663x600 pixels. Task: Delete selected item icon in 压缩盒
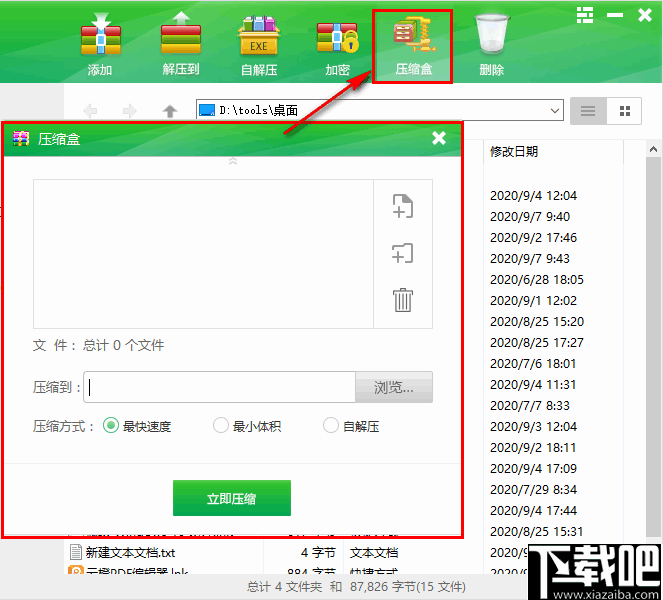click(x=403, y=300)
